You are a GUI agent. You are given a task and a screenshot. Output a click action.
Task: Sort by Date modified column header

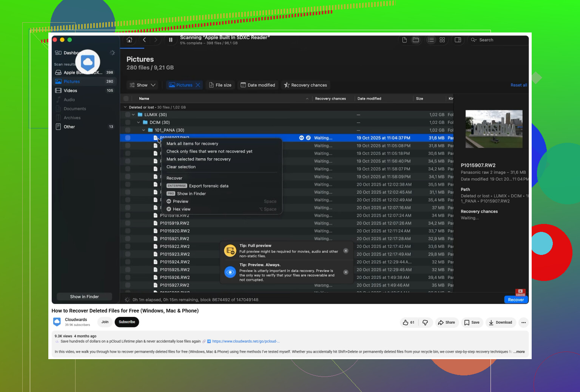pyautogui.click(x=369, y=99)
